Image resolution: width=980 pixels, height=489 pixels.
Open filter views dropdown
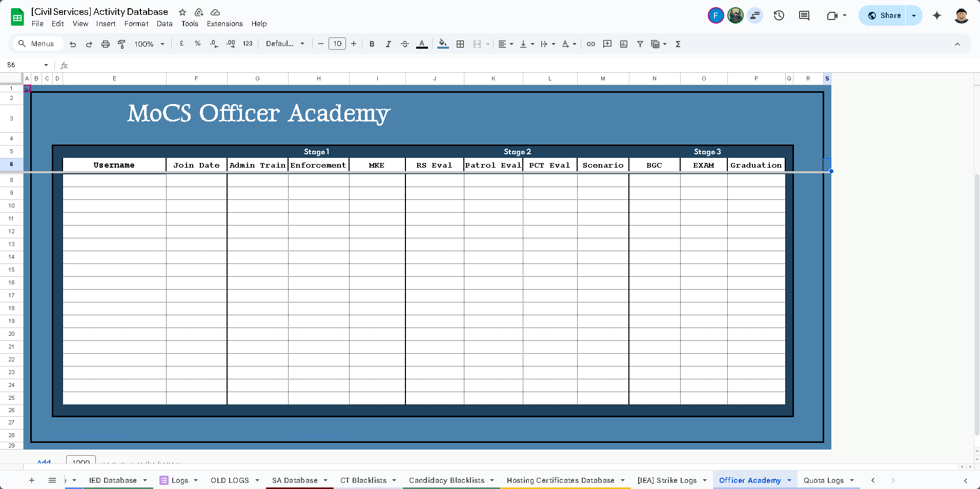point(659,44)
